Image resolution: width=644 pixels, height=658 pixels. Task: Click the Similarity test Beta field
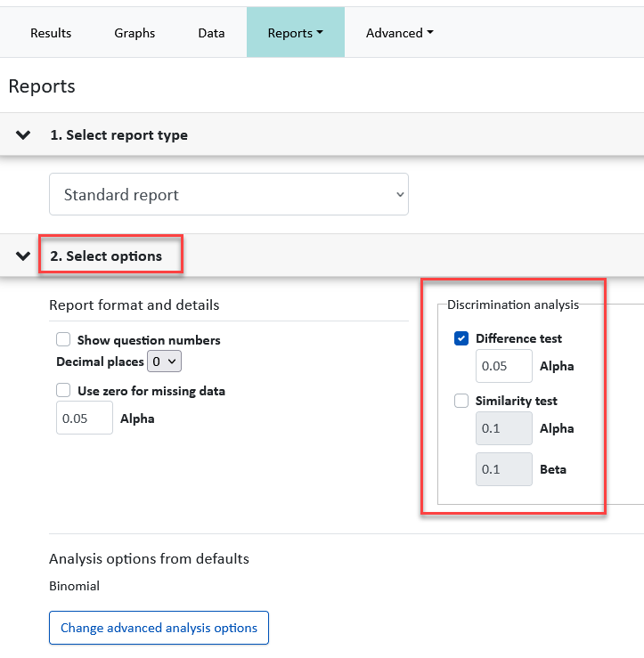(503, 469)
